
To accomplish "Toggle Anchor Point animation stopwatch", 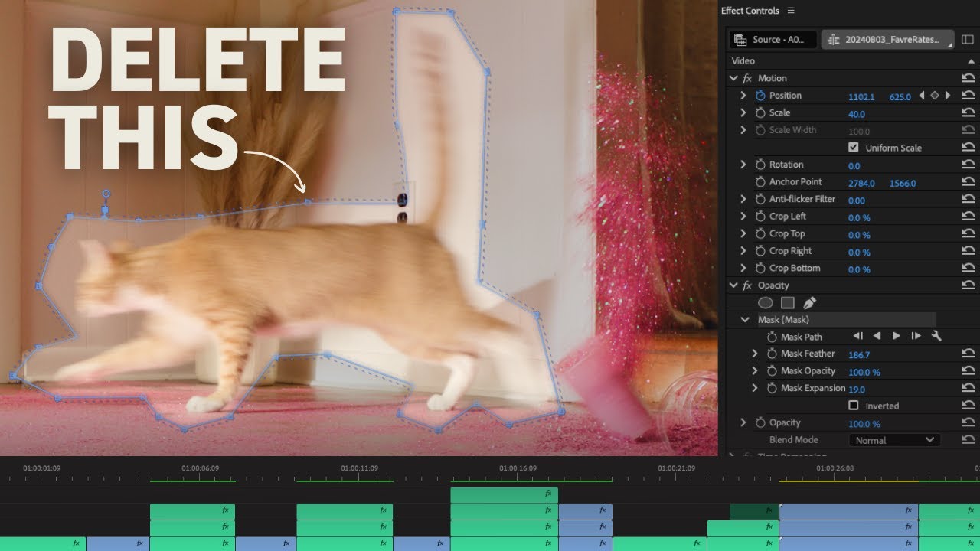I will click(760, 182).
